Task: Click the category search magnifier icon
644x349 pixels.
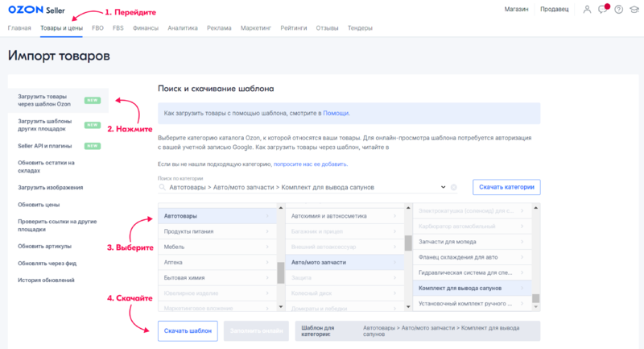Action: click(x=163, y=187)
